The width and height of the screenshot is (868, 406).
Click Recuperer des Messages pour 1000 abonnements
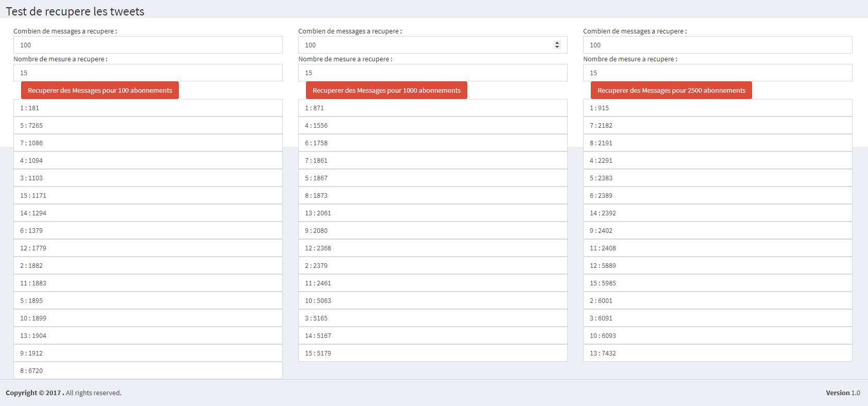[x=386, y=90]
